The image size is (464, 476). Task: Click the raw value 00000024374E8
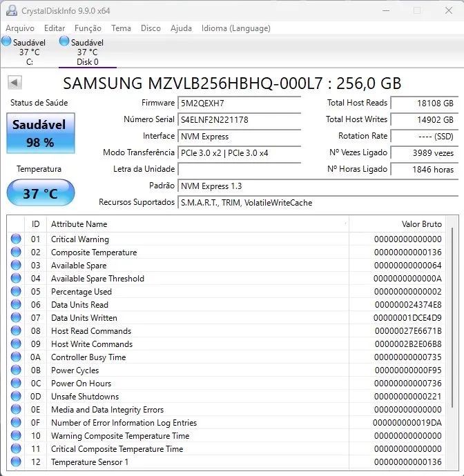click(x=408, y=305)
